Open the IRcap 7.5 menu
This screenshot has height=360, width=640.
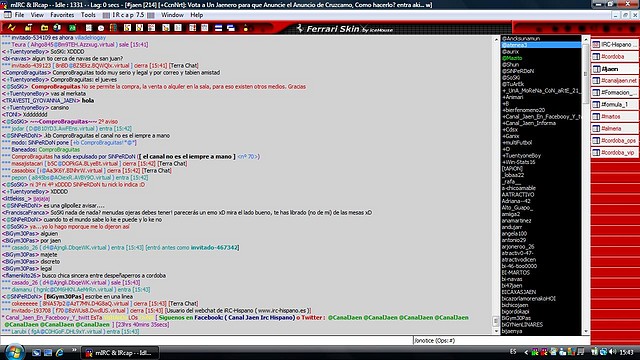(x=128, y=15)
